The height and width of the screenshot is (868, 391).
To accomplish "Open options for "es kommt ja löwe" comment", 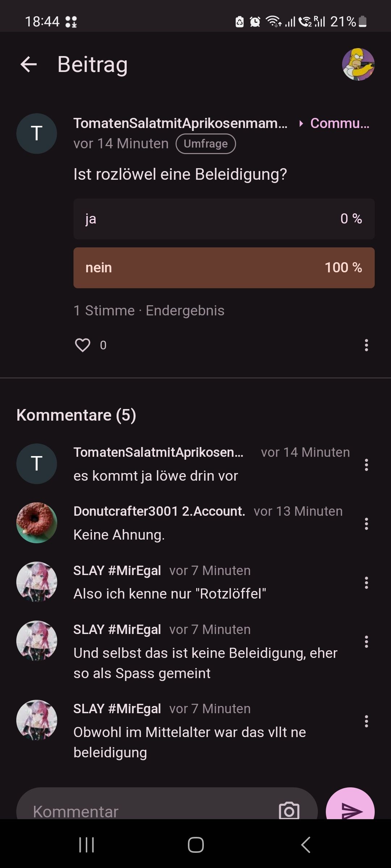I will click(x=366, y=465).
